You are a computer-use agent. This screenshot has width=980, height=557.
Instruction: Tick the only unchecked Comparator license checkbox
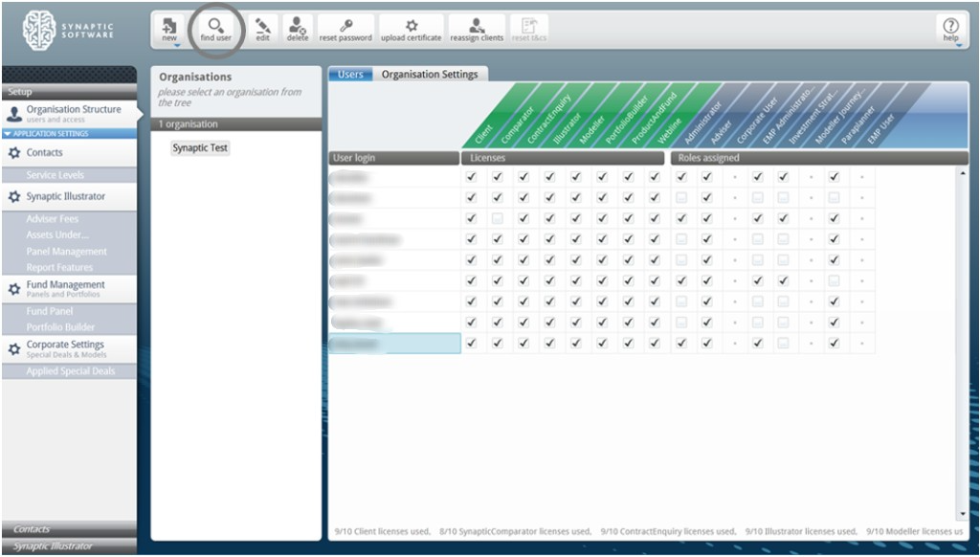498,218
